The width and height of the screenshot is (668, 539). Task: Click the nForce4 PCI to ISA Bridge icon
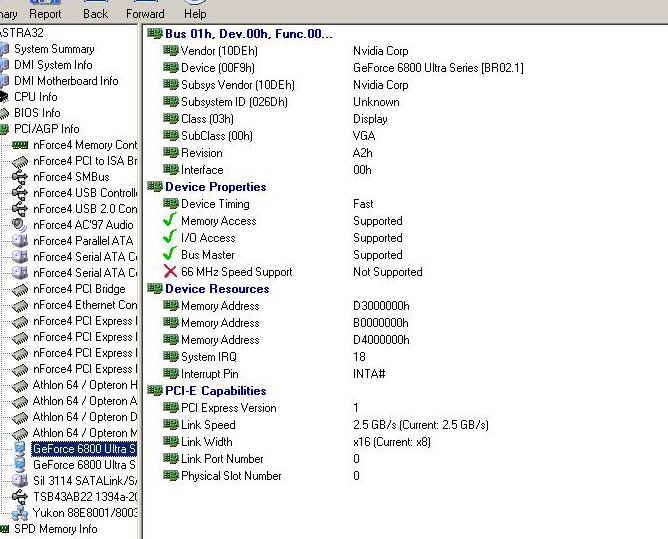tap(20, 161)
